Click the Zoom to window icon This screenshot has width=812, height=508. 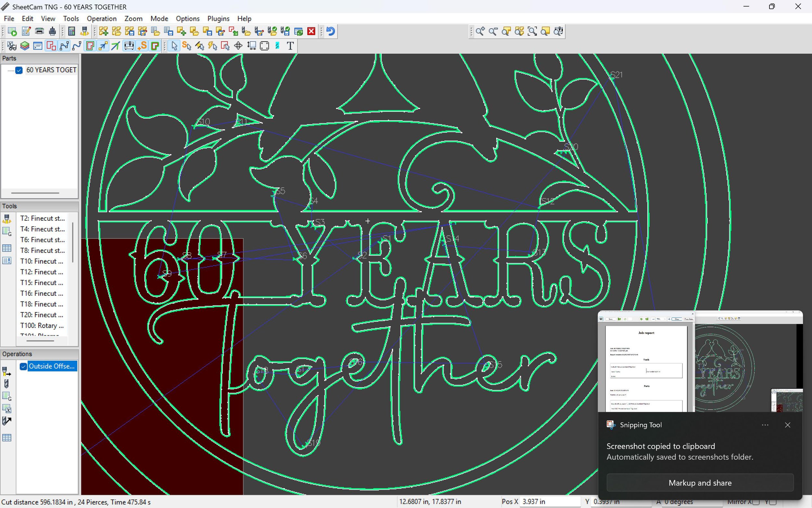pos(532,32)
